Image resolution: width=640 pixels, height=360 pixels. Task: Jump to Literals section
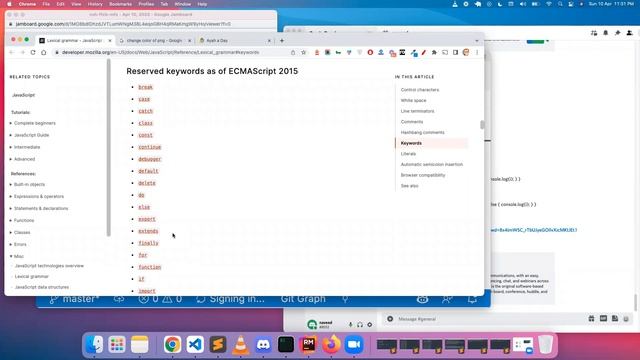[x=408, y=153]
